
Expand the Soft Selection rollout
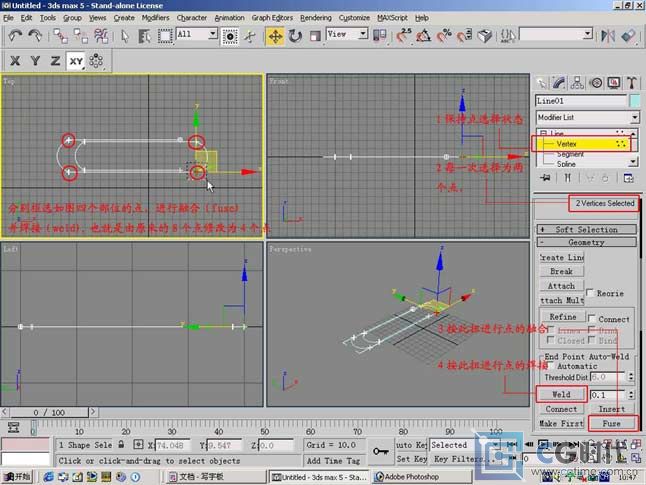click(x=587, y=230)
